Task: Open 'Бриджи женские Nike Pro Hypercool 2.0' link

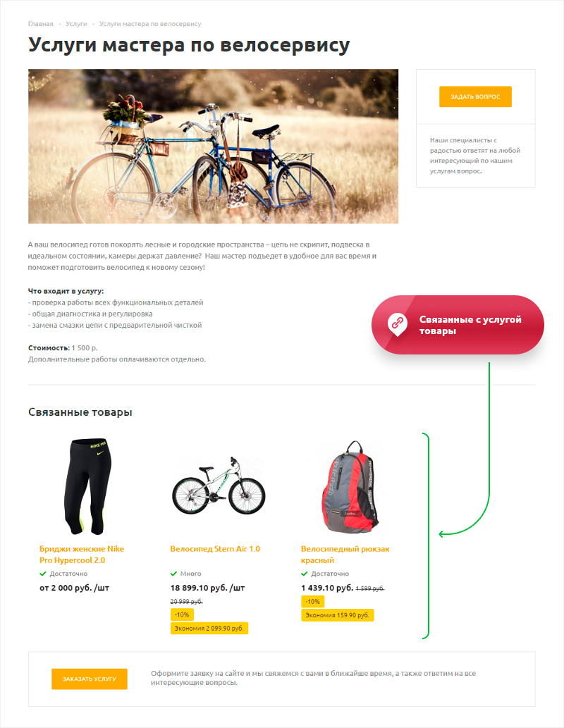Action: (x=82, y=555)
